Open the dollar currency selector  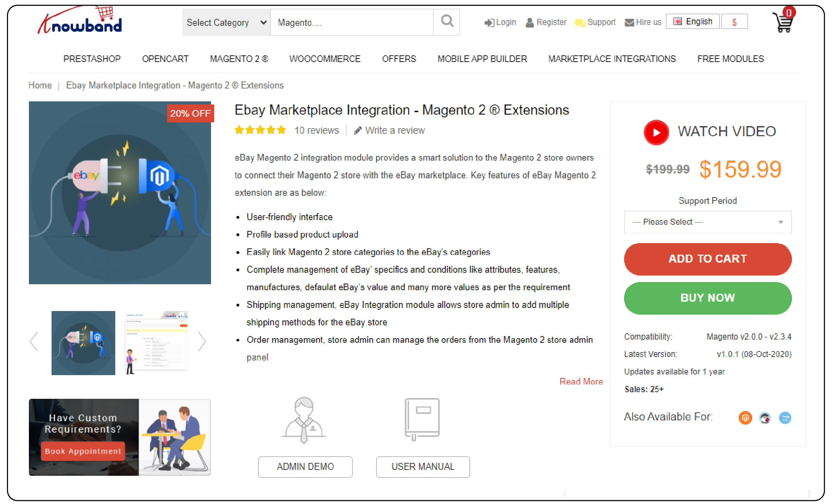pos(734,22)
